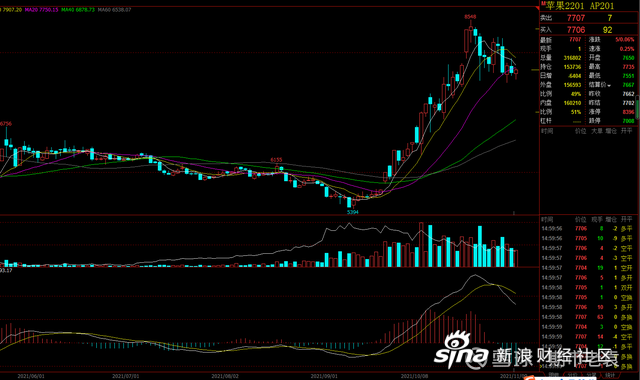The width and height of the screenshot is (640, 380).
Task: Click the vertical scrollbar beside quote panel
Action: 638,107
